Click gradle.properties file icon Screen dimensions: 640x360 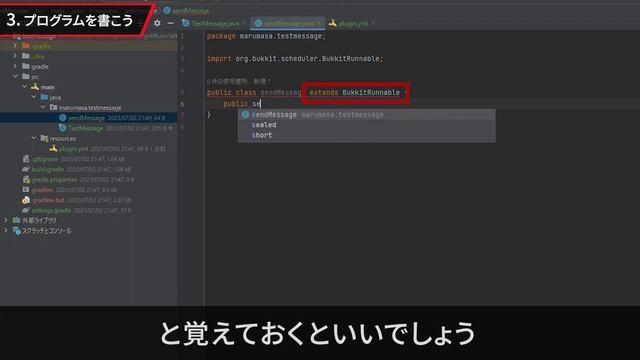point(26,179)
